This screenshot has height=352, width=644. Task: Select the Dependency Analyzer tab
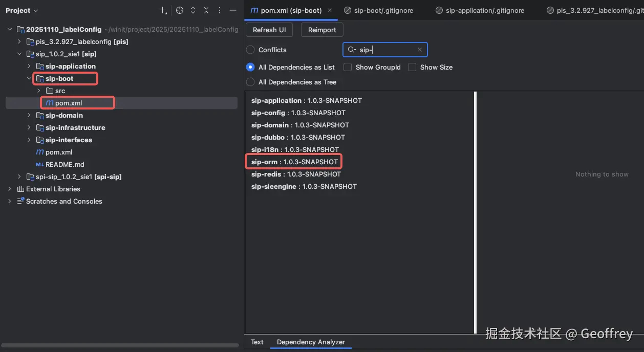(311, 342)
